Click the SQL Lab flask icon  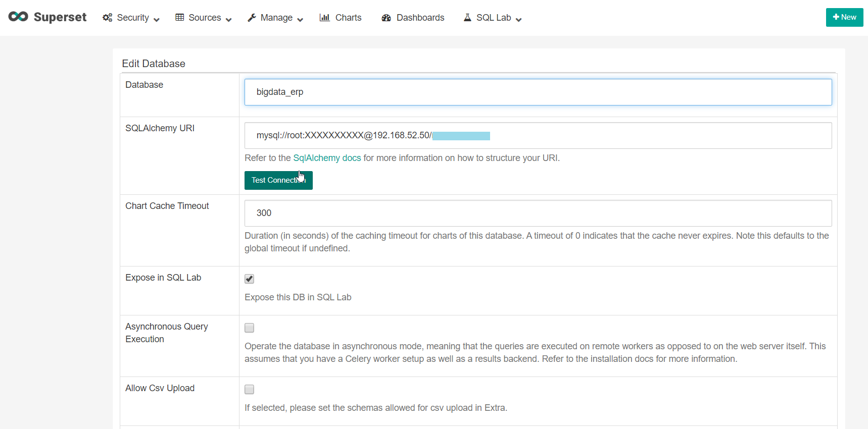pos(467,18)
